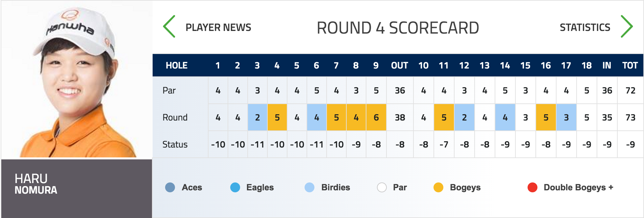The image size is (644, 218).
Task: Click the Birdies legend circle
Action: 310,187
